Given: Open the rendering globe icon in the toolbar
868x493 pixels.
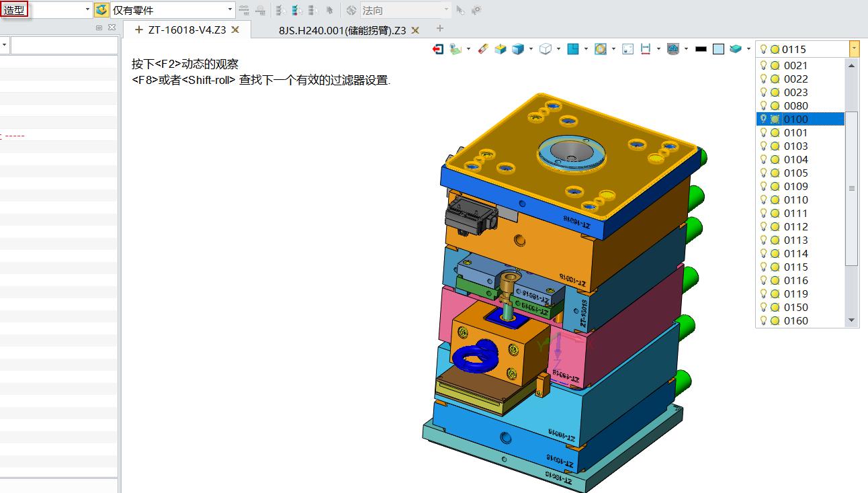Looking at the screenshot, I should click(x=673, y=48).
